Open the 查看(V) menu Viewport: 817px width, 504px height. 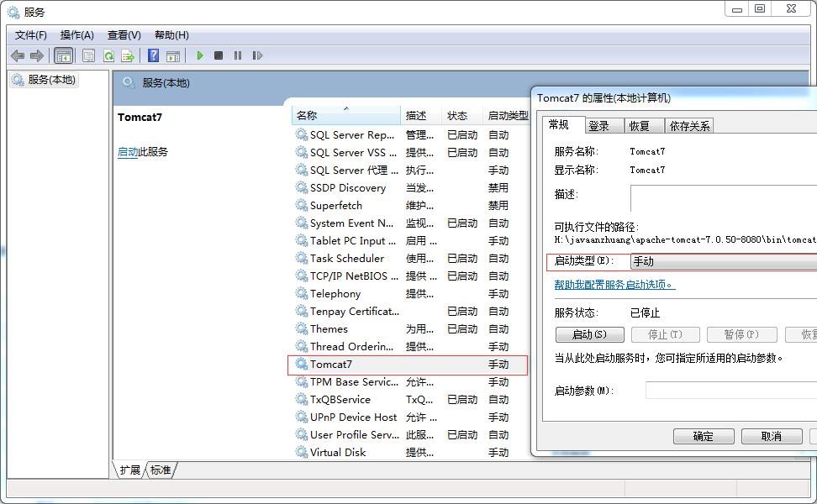coord(124,35)
